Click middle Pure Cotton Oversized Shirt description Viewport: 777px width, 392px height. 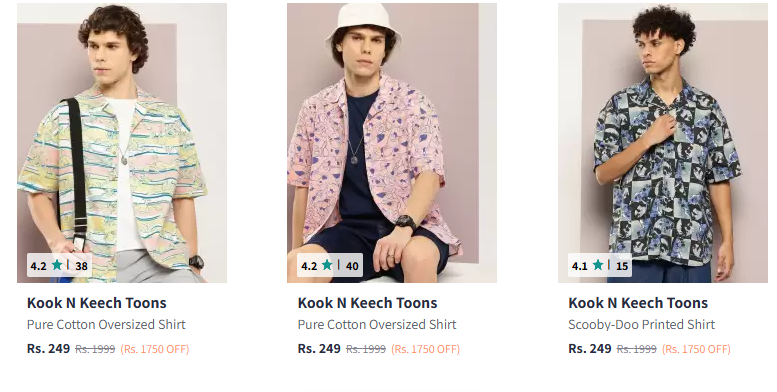(377, 325)
